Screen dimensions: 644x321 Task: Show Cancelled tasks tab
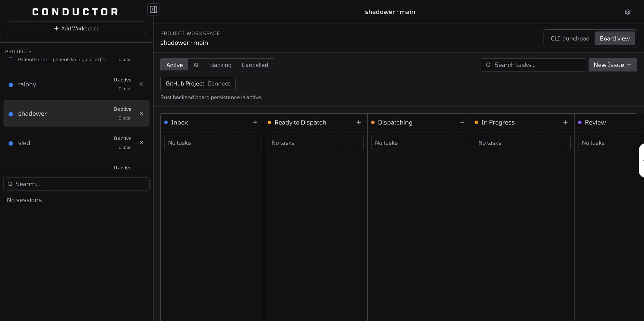pyautogui.click(x=255, y=65)
